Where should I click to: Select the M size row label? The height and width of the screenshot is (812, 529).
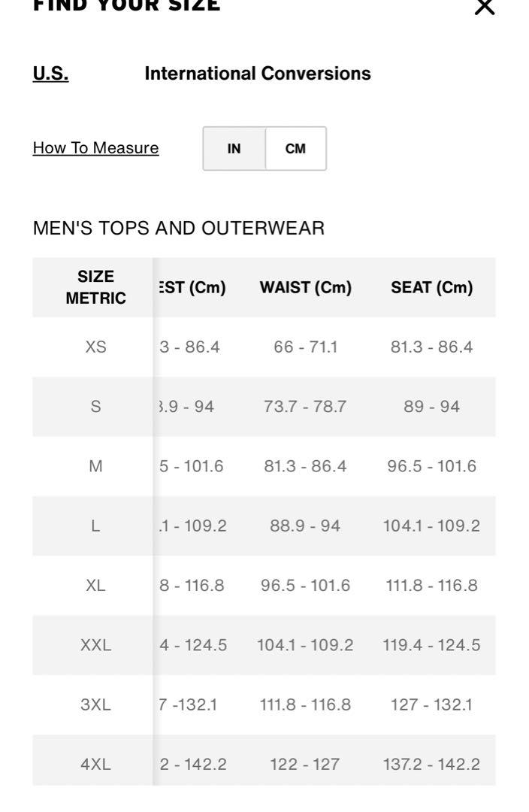tap(95, 466)
